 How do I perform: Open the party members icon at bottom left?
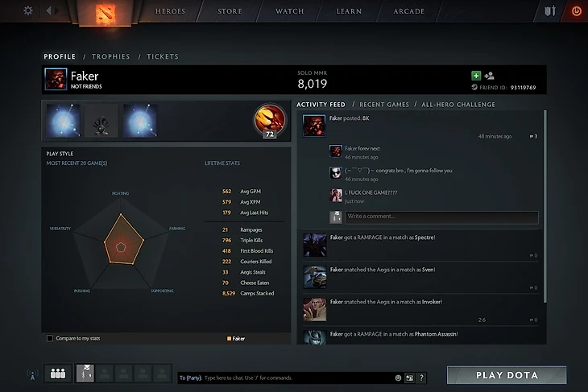[58, 373]
